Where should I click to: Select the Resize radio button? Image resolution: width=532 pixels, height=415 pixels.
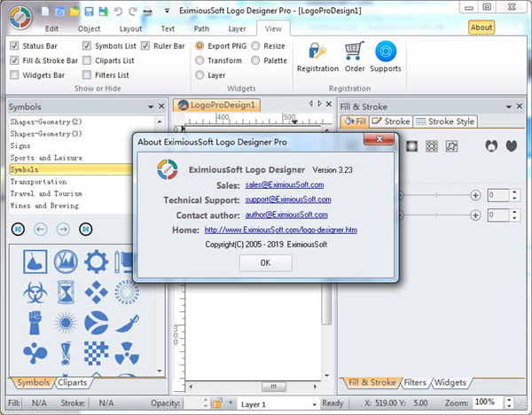(x=255, y=45)
